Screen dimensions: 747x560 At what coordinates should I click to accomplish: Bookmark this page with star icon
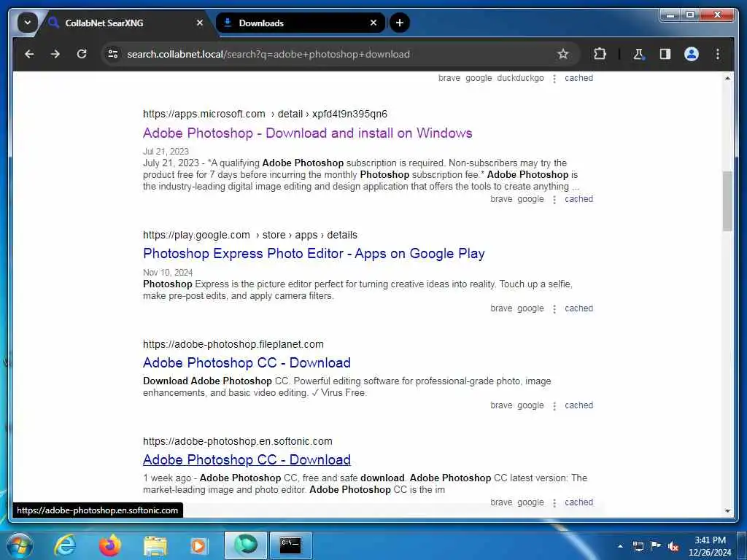(563, 54)
